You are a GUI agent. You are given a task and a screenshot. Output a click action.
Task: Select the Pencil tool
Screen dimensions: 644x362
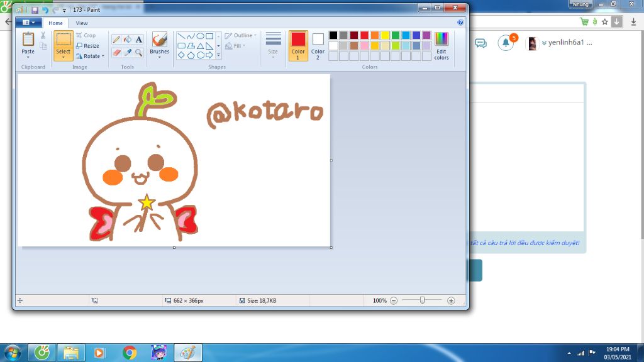[116, 40]
